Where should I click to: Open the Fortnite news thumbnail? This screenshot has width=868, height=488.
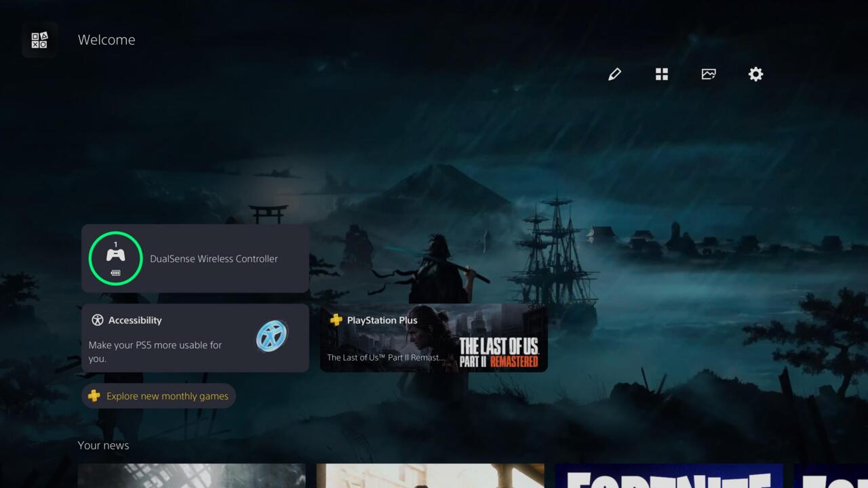(x=669, y=475)
